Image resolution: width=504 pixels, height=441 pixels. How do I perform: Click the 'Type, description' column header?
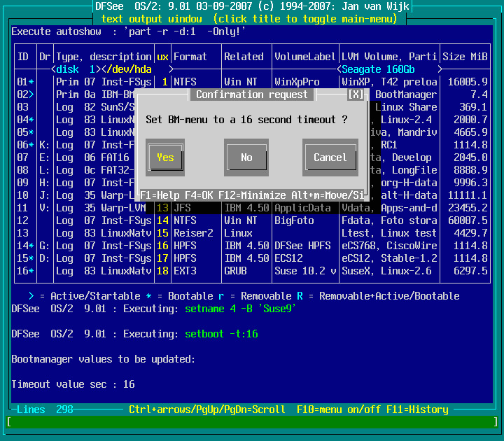tap(104, 57)
